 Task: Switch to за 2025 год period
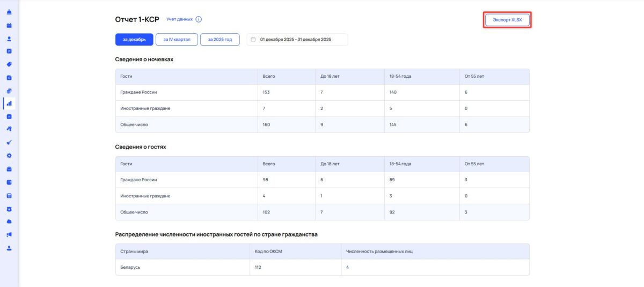click(219, 39)
